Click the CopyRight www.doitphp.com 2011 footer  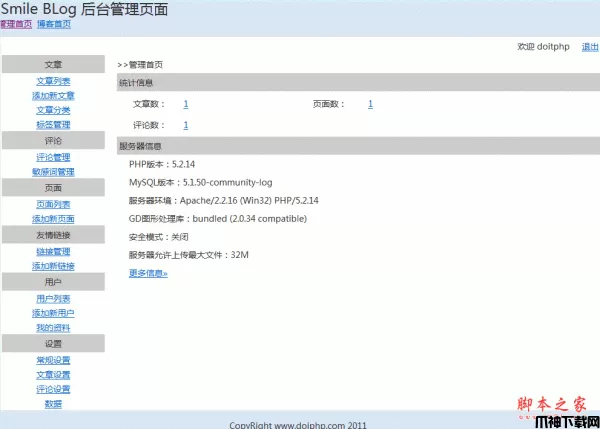tap(298, 425)
